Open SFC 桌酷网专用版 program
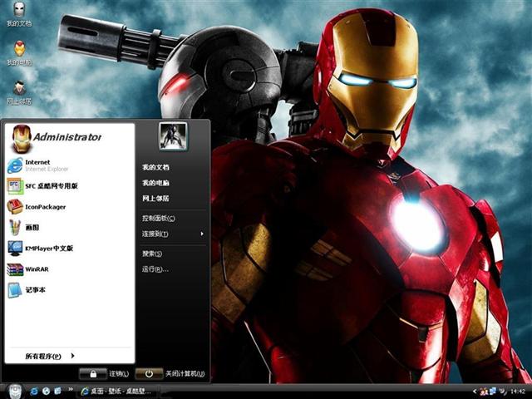 coord(51,186)
